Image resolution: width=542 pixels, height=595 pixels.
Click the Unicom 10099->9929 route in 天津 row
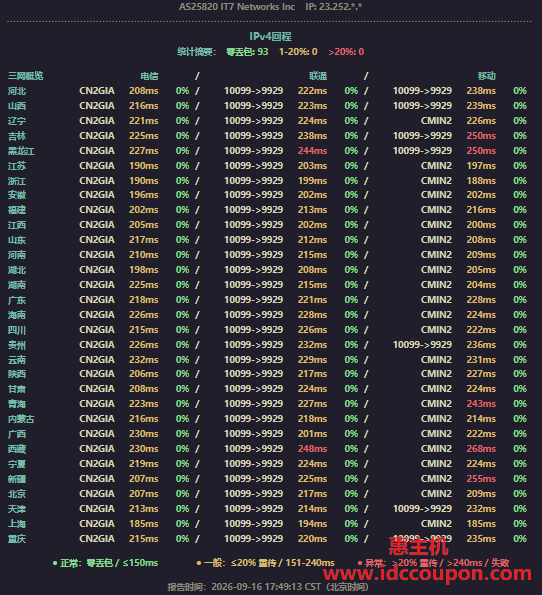(254, 509)
